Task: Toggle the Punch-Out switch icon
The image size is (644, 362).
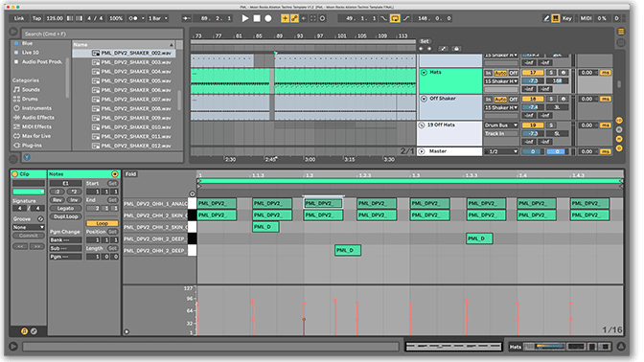Action: 405,18
